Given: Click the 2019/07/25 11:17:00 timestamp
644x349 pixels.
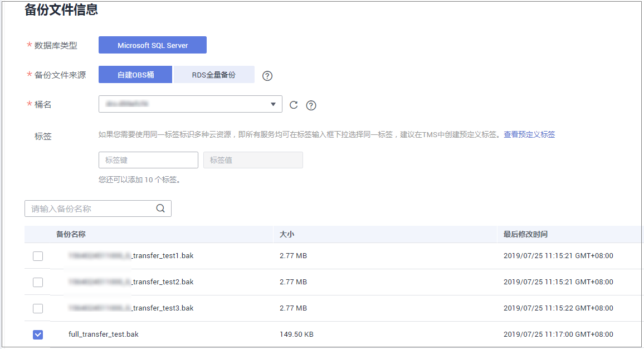Looking at the screenshot, I should [558, 334].
